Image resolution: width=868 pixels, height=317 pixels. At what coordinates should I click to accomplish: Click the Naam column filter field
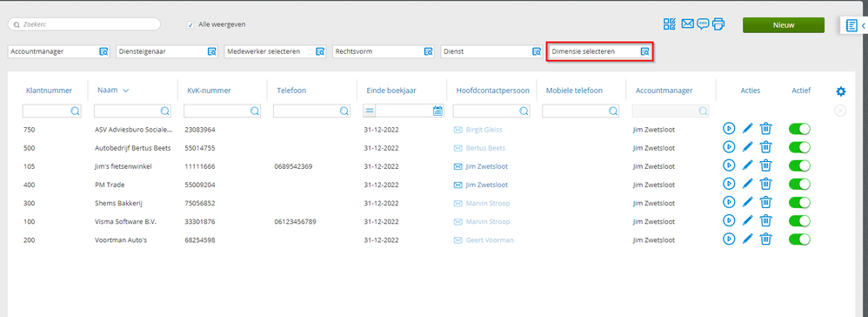pyautogui.click(x=132, y=111)
